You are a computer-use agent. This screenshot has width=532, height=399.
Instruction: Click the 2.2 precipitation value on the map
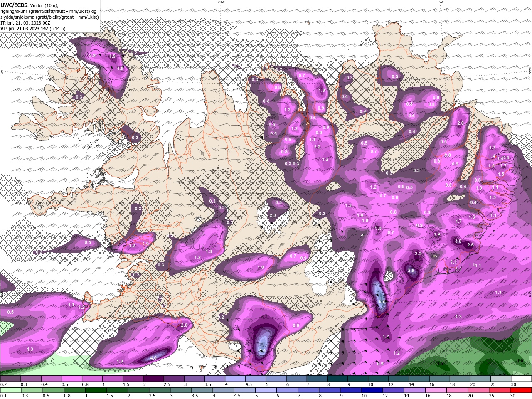[418, 254]
